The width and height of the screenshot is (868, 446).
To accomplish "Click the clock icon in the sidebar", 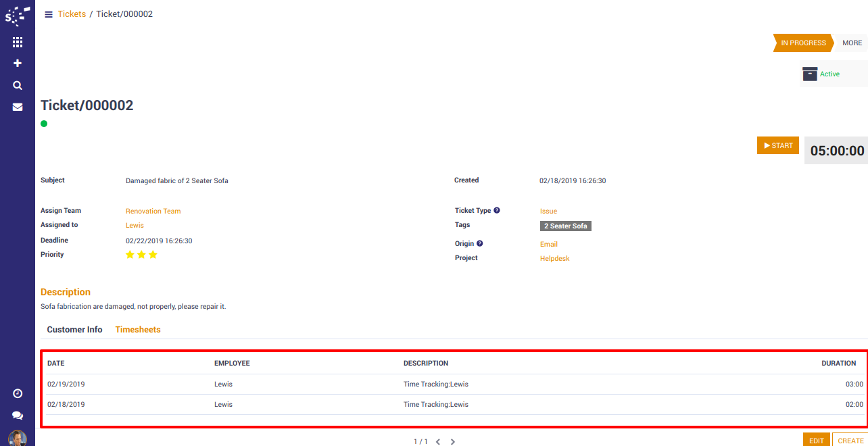I will tap(18, 393).
